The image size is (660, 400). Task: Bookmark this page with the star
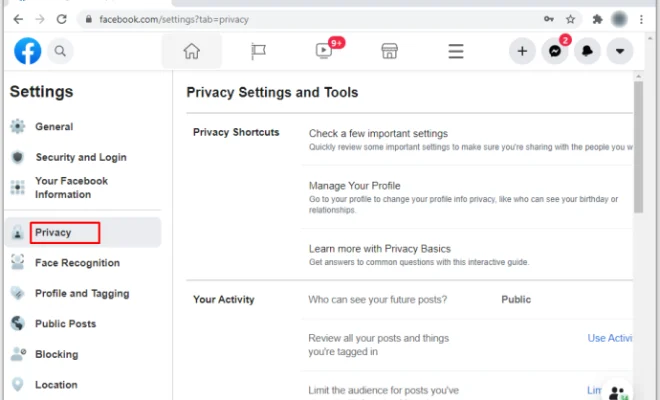click(x=570, y=19)
